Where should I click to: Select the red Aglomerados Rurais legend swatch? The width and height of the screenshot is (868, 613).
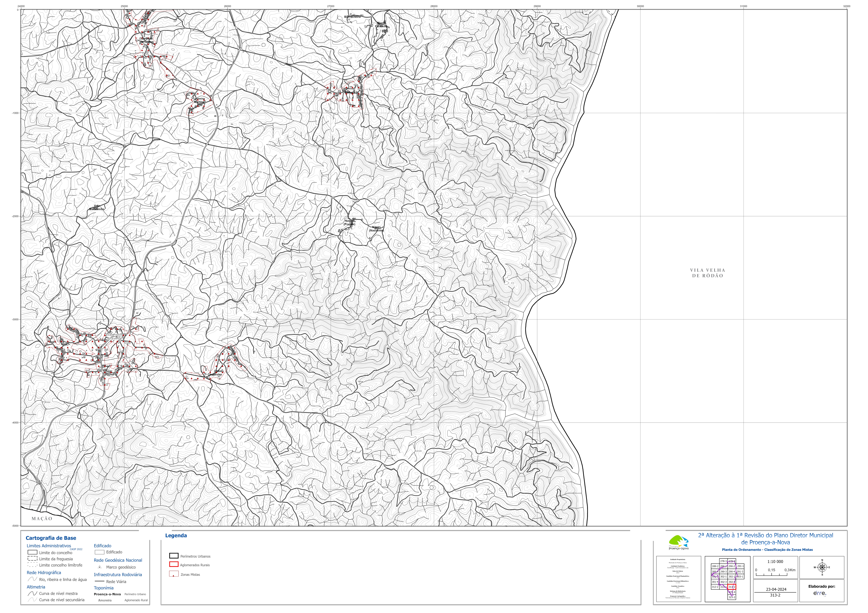point(174,564)
